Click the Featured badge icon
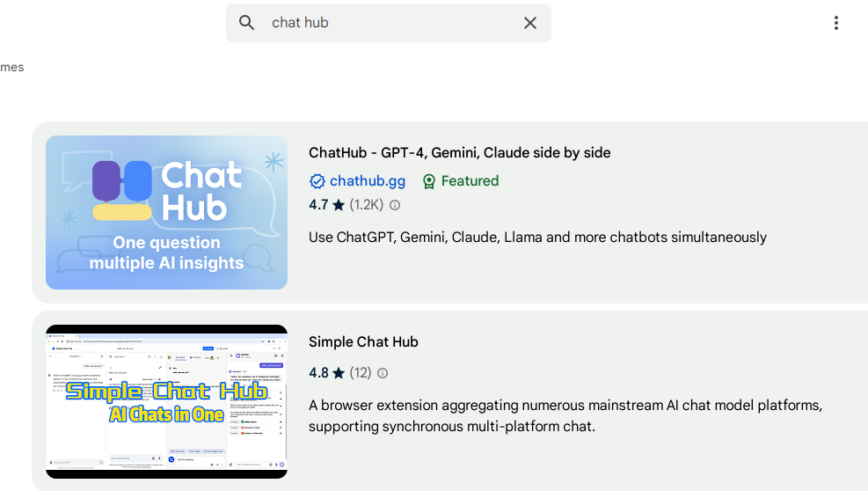The width and height of the screenshot is (868, 491). point(429,181)
